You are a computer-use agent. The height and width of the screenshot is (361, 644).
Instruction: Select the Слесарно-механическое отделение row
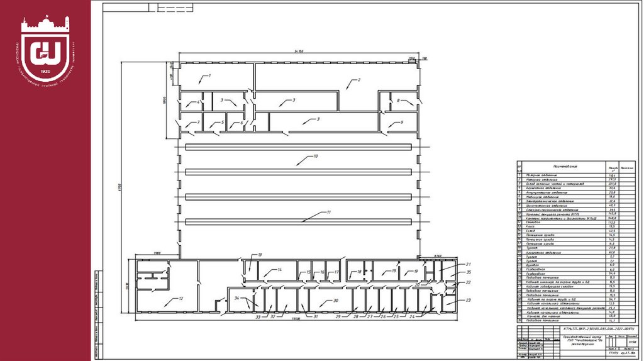576,210
